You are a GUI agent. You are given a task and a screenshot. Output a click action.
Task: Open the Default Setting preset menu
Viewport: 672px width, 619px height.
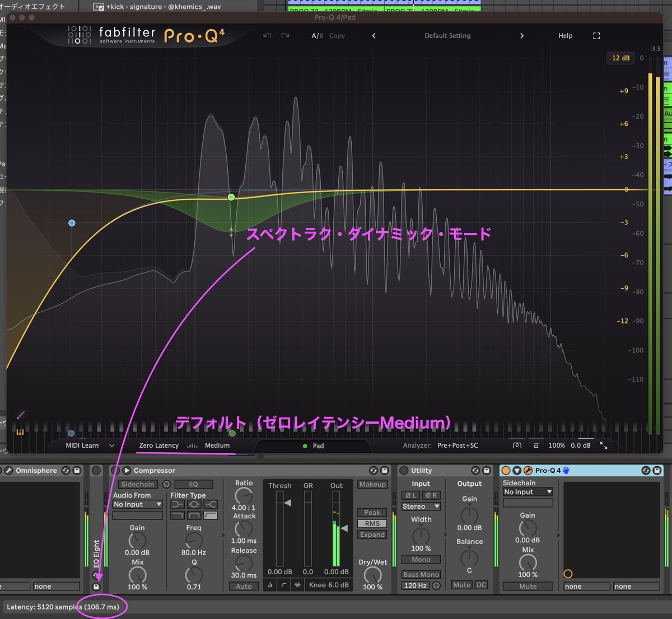(447, 36)
